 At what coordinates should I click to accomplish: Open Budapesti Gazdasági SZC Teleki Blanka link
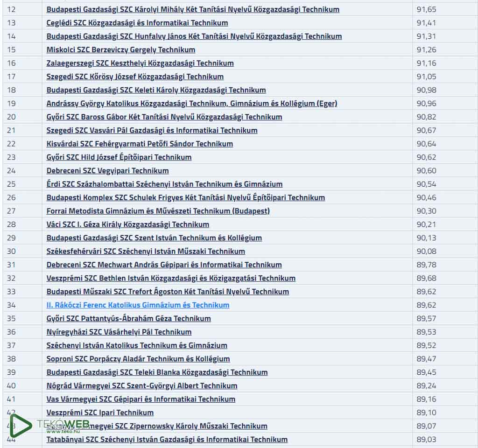point(157,371)
